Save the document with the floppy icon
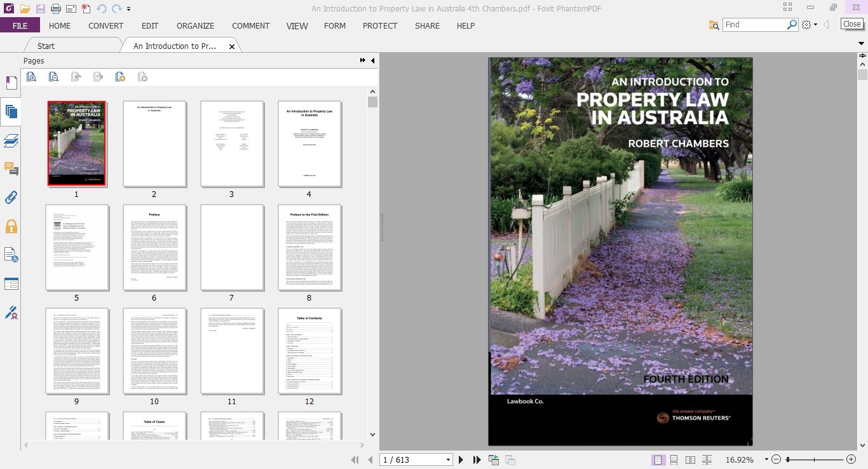 (x=41, y=9)
